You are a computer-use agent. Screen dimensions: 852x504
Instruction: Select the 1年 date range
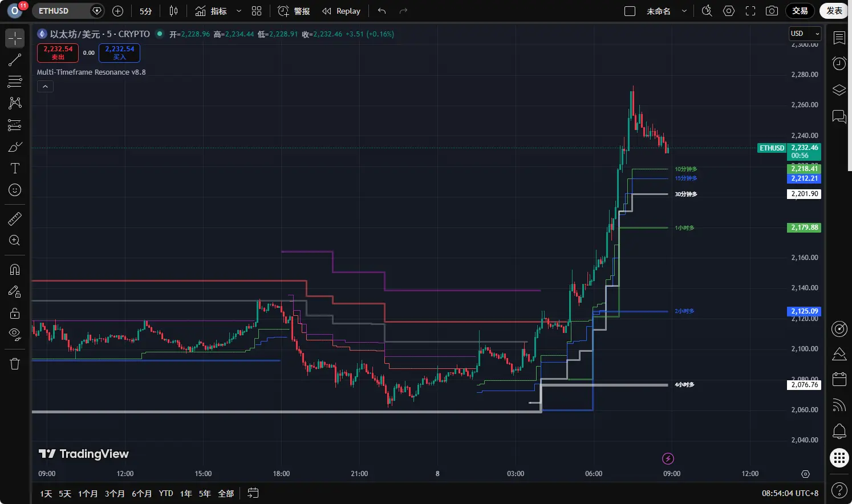[186, 494]
